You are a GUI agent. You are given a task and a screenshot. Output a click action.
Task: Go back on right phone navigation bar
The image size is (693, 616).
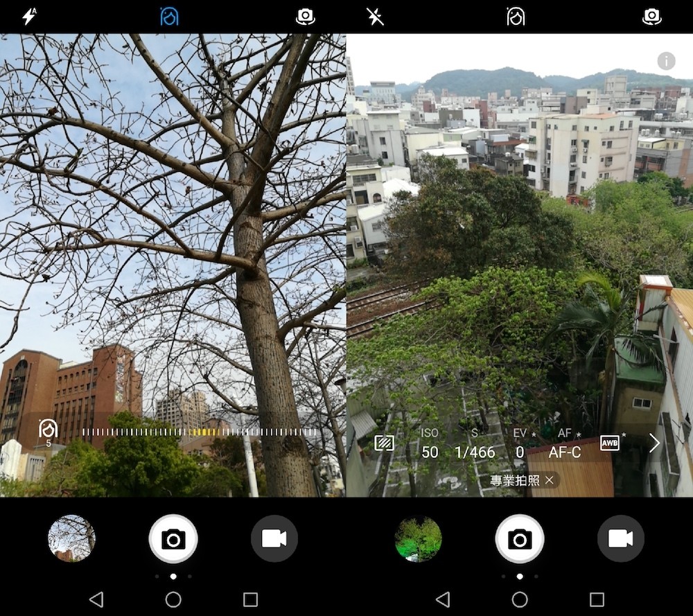443,599
